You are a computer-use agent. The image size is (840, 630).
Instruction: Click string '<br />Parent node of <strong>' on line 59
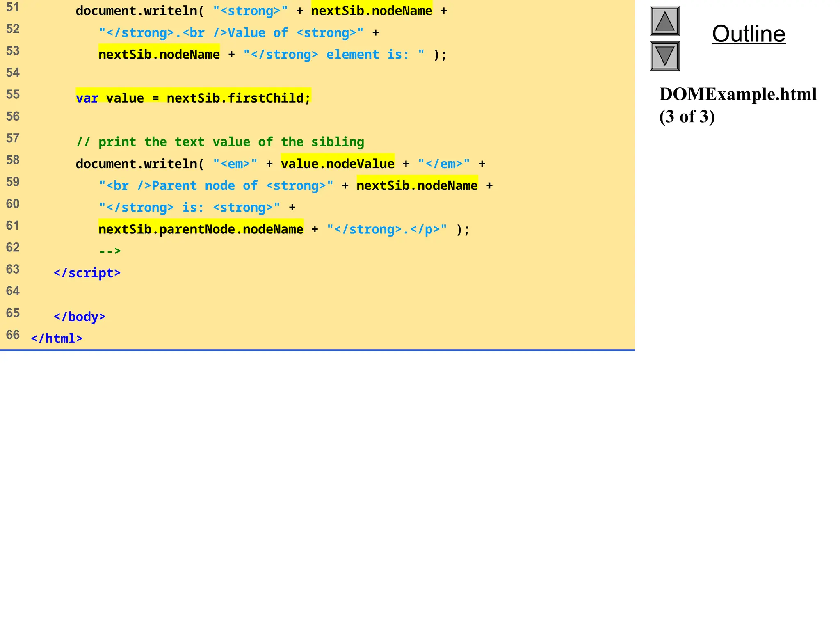[x=216, y=185]
